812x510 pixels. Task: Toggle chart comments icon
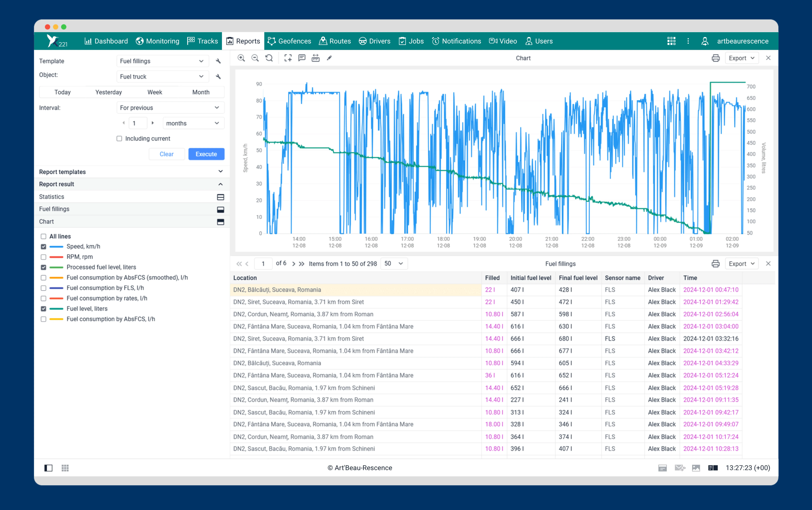coord(302,58)
